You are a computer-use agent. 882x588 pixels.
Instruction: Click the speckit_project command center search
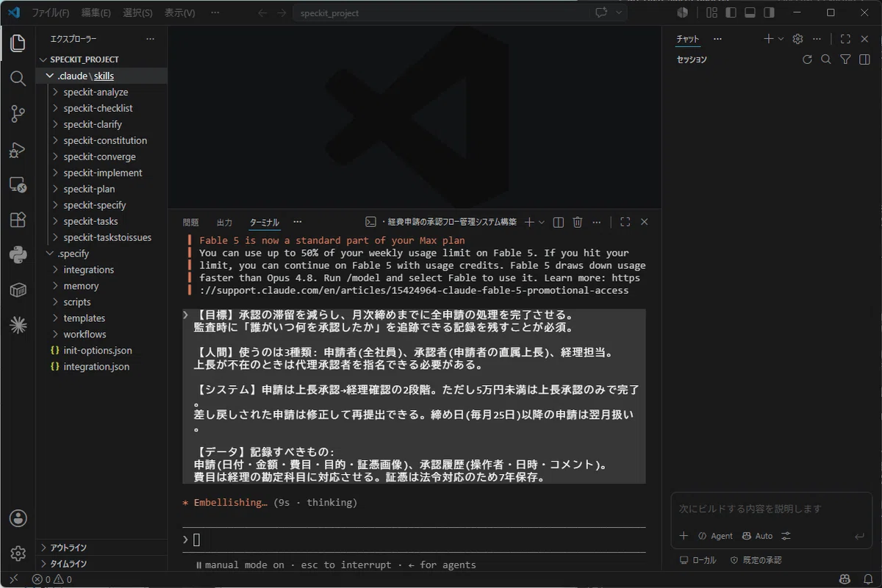tap(440, 12)
